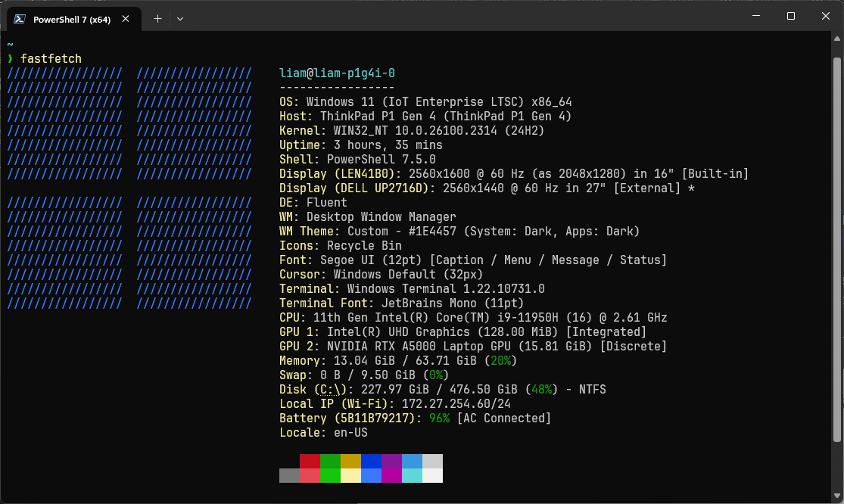Click the cyan swatch in bottom row
The image size is (844, 504).
[413, 475]
